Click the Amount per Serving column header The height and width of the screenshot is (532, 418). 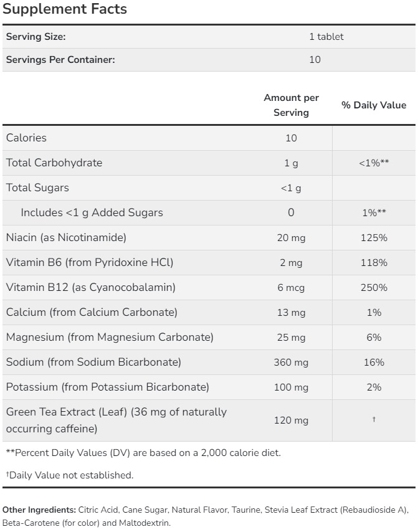tap(291, 105)
